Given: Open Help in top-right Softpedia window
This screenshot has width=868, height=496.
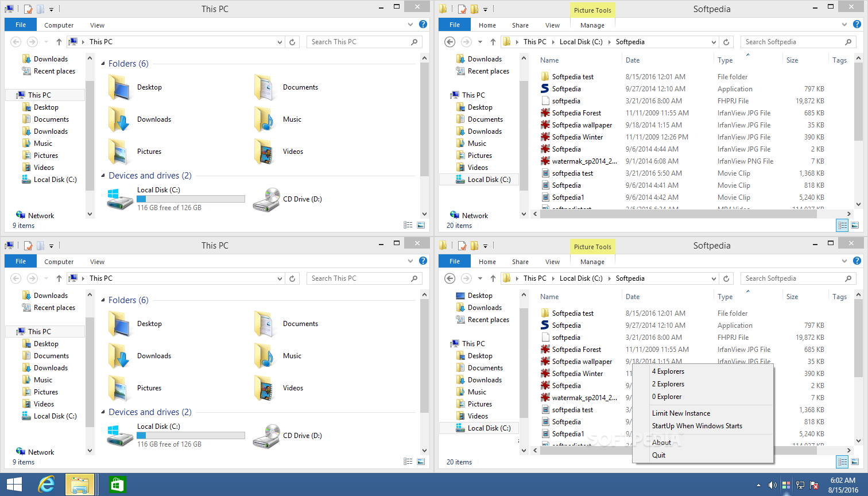Looking at the screenshot, I should (x=857, y=24).
